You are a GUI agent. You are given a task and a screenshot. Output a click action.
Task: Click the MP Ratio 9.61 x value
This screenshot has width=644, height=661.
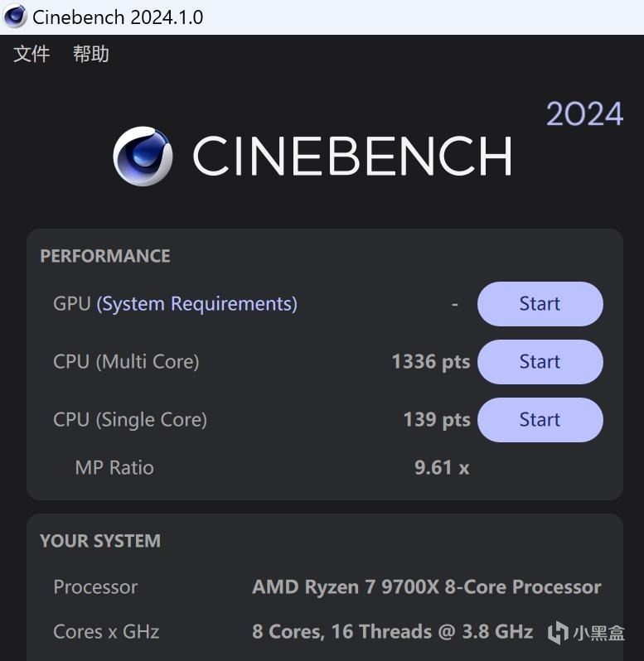(441, 468)
